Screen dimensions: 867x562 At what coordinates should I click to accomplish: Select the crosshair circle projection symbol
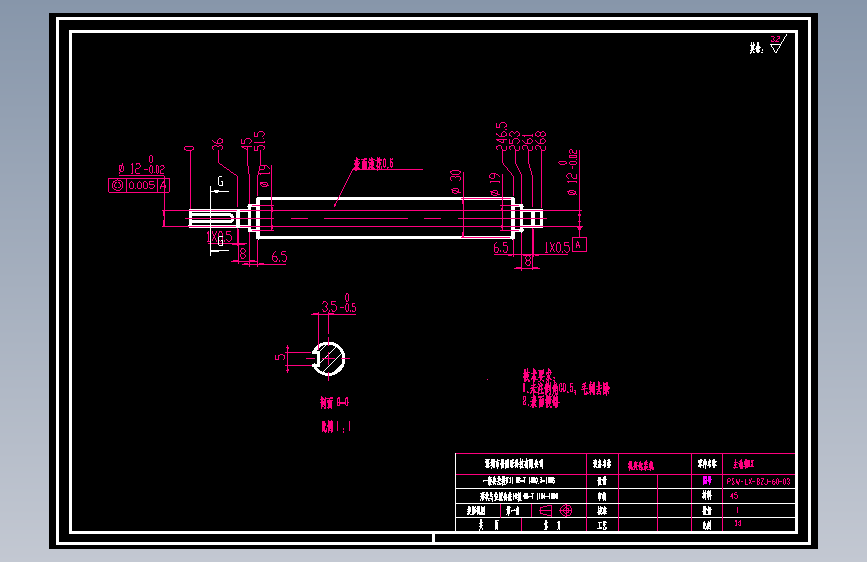click(566, 510)
